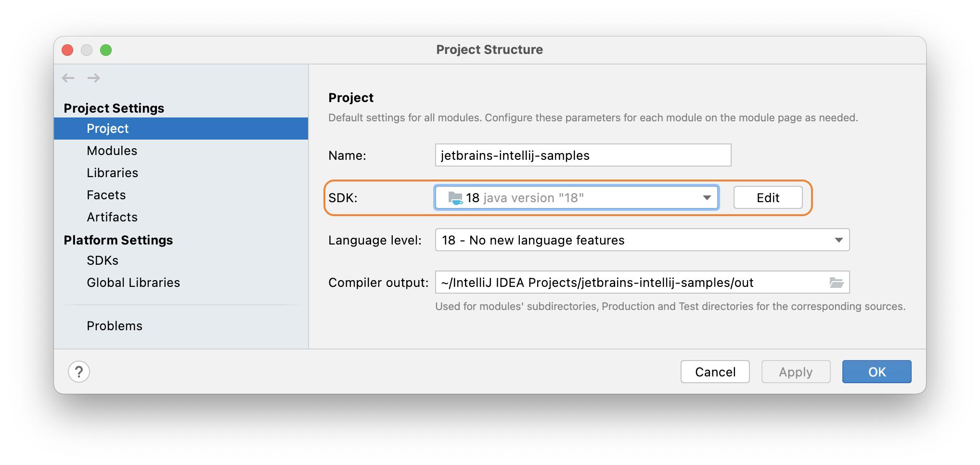Viewport: 980px width, 465px height.
Task: Close the Project Structure window with red button
Action: [68, 50]
